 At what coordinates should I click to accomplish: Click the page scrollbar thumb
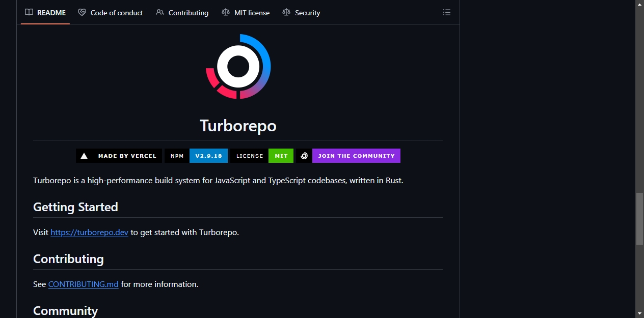639,219
